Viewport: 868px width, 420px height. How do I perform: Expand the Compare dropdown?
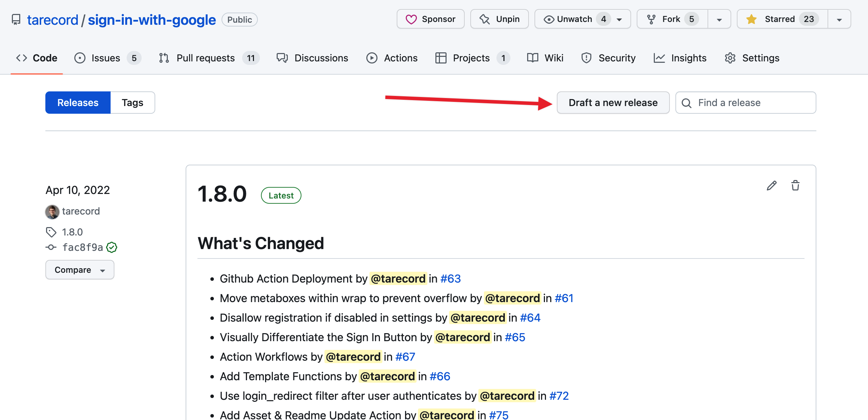[80, 270]
